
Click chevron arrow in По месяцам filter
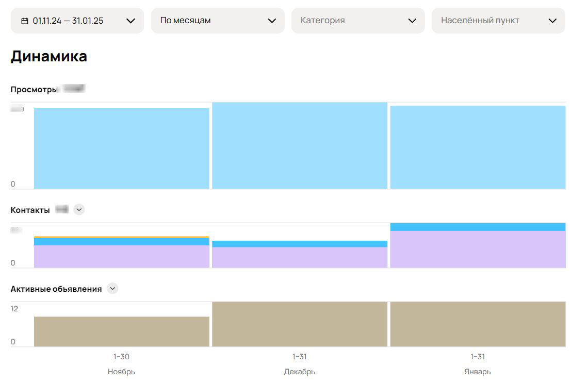tap(272, 21)
